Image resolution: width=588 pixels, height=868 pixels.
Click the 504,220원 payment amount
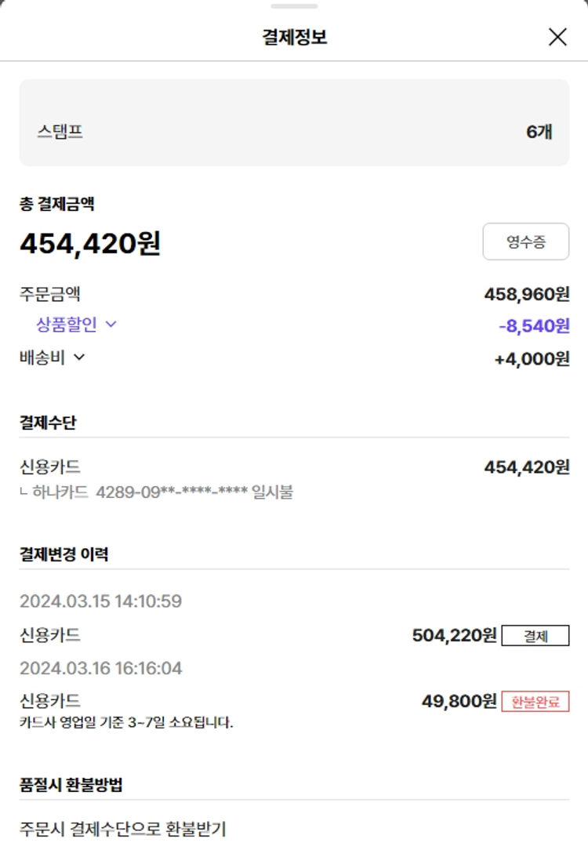pos(455,635)
